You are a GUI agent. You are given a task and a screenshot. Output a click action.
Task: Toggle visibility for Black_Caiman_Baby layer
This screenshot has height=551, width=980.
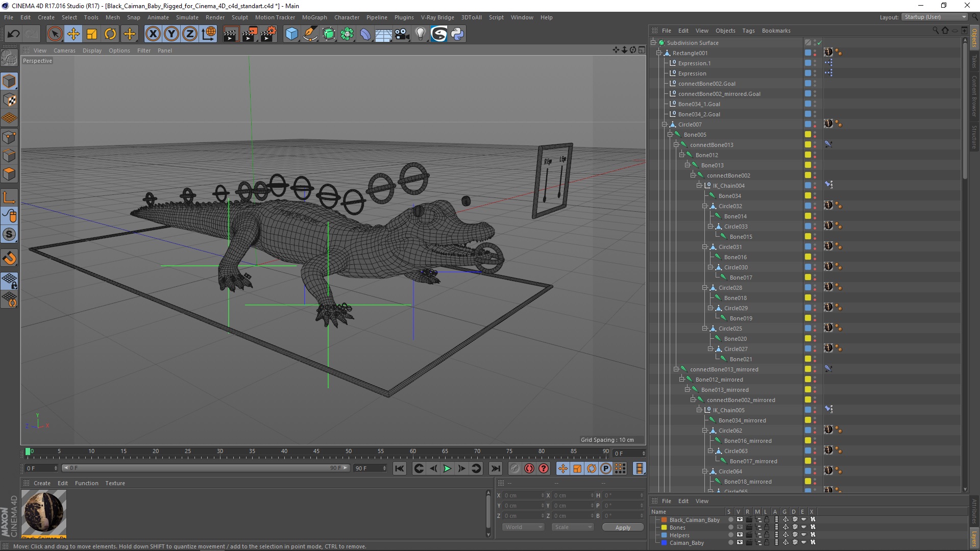pos(740,519)
